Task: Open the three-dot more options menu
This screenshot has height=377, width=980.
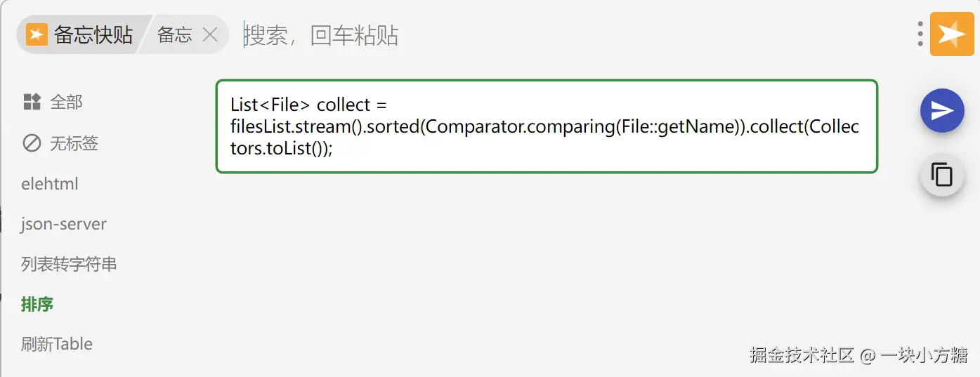Action: [x=920, y=34]
